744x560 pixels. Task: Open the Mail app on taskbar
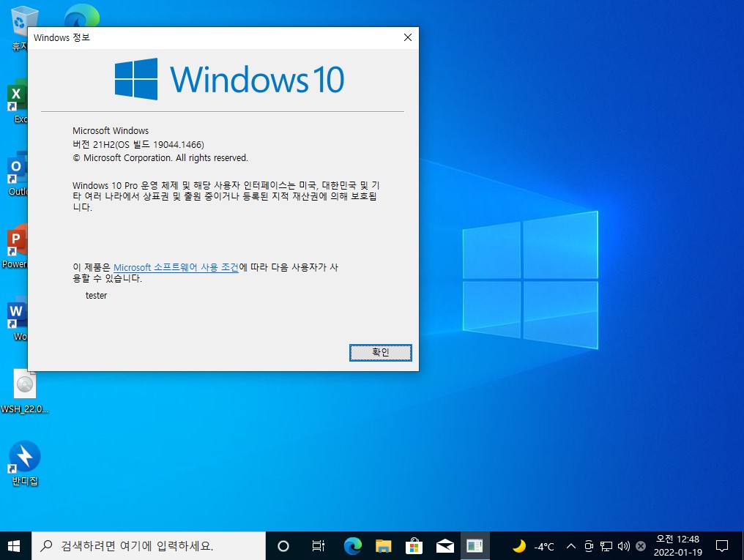[x=445, y=546]
